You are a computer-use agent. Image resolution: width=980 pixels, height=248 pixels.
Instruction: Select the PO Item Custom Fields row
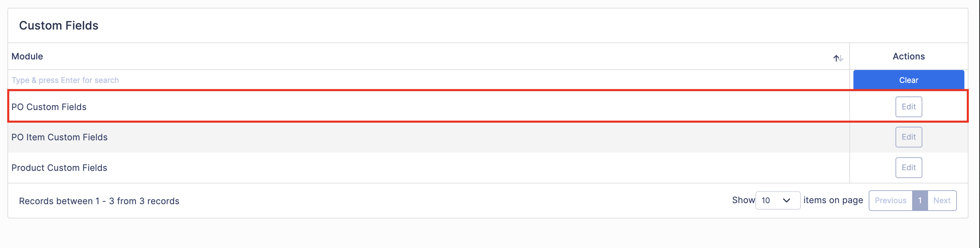coord(488,137)
